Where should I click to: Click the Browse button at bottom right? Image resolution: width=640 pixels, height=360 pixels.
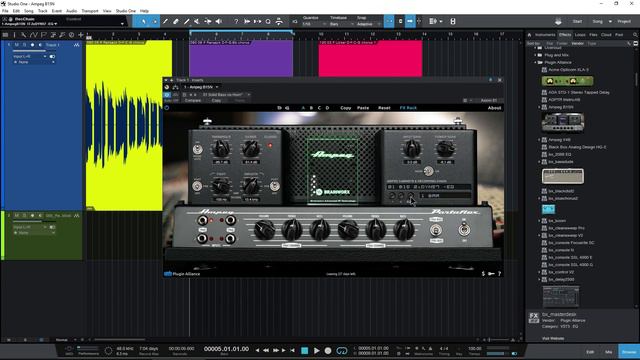tap(629, 352)
